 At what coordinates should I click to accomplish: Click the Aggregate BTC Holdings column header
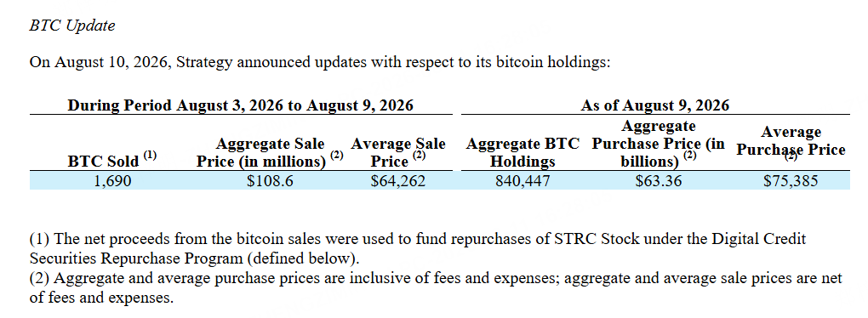523,153
